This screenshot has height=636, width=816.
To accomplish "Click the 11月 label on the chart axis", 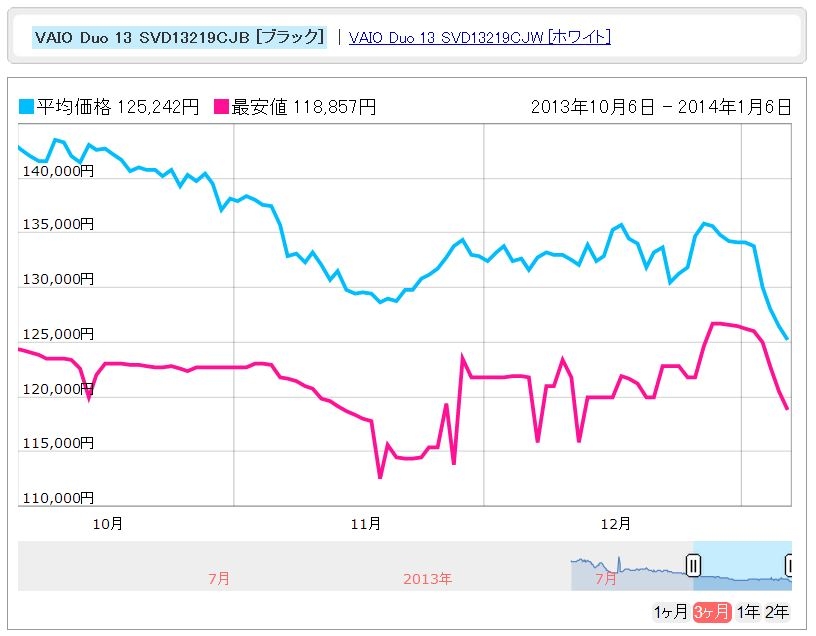I will coord(367,522).
